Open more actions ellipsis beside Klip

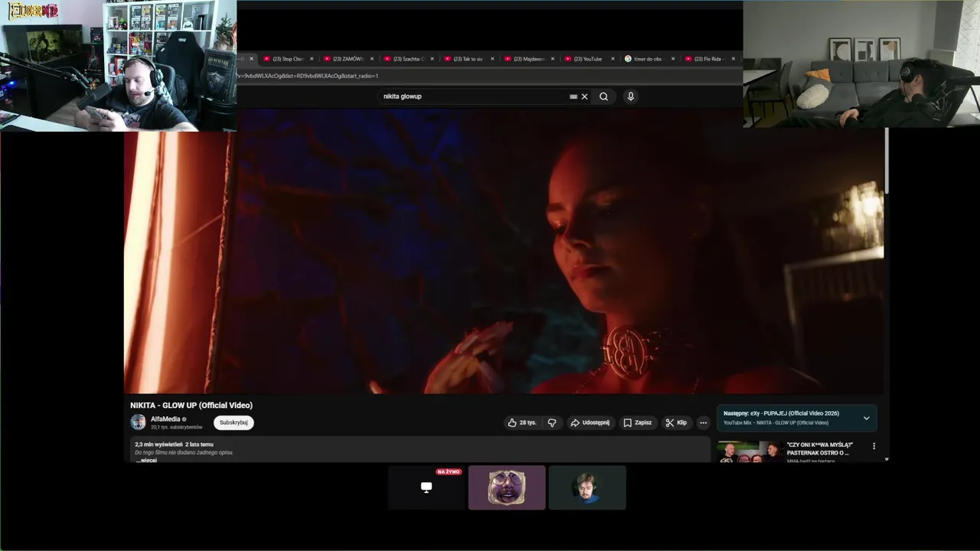click(x=703, y=422)
